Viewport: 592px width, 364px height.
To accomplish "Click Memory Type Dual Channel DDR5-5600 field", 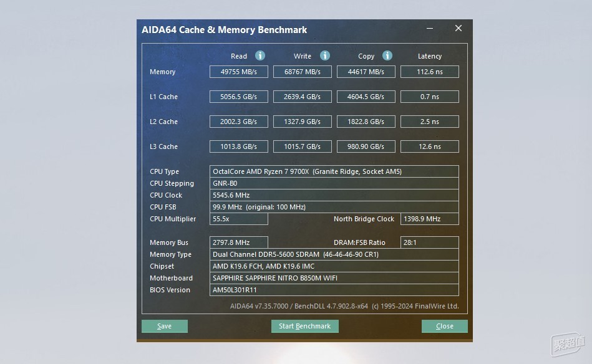I will 334,254.
